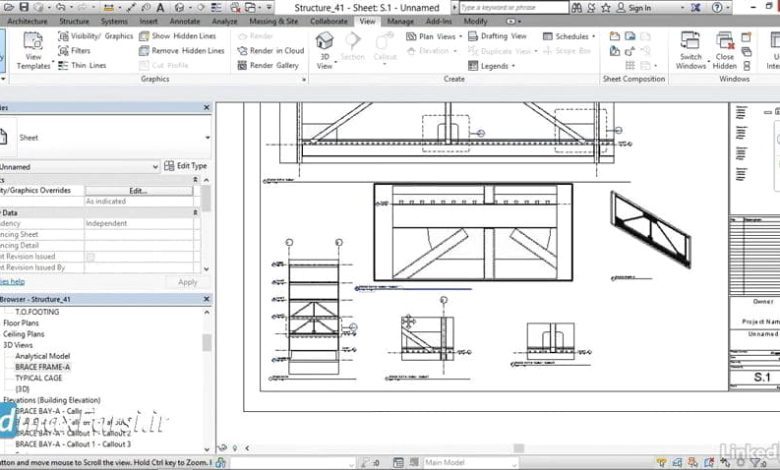Click Show Hidden Lines tool

[x=178, y=36]
